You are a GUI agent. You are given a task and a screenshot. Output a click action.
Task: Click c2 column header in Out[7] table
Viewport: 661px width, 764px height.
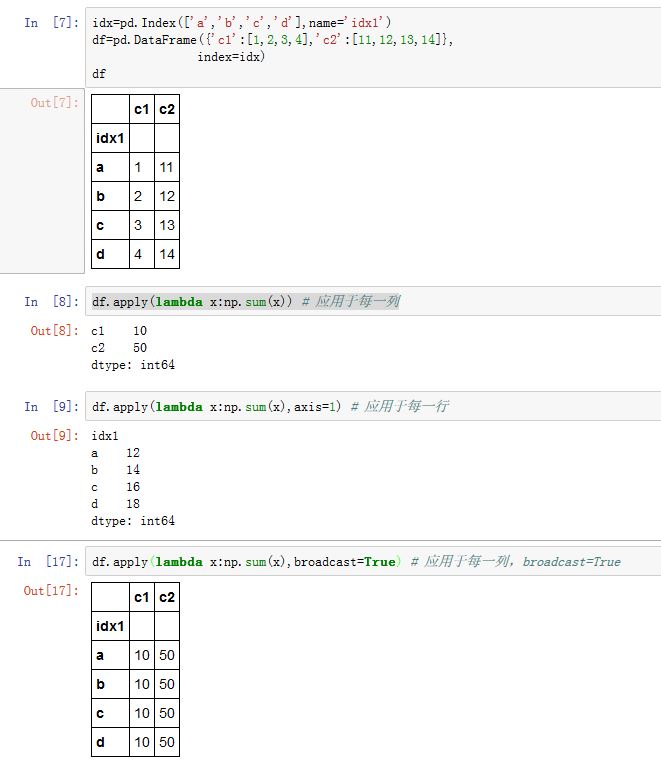point(167,109)
